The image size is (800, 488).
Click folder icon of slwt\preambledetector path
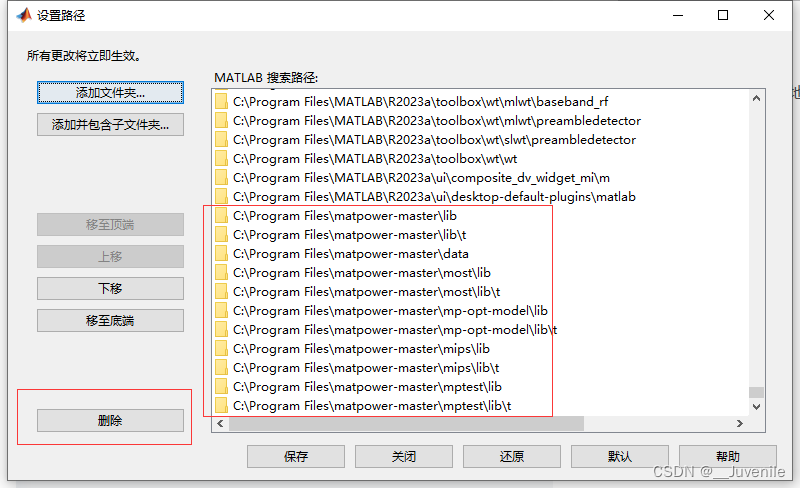221,139
